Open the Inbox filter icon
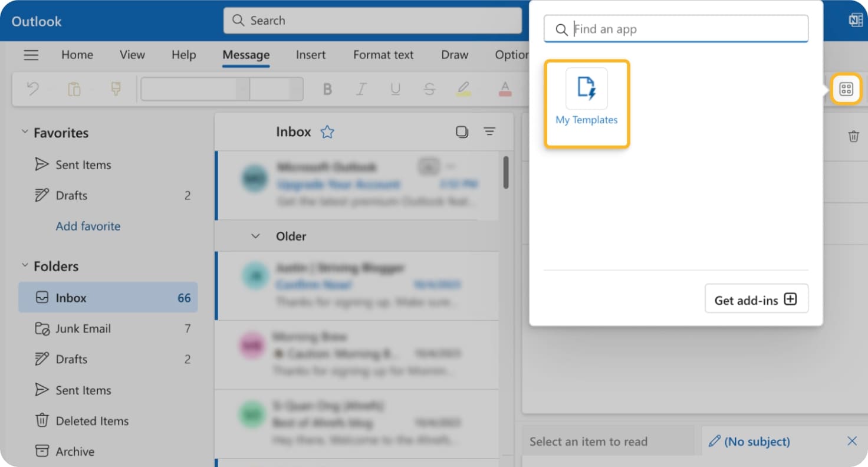Image resolution: width=868 pixels, height=467 pixels. 489,131
